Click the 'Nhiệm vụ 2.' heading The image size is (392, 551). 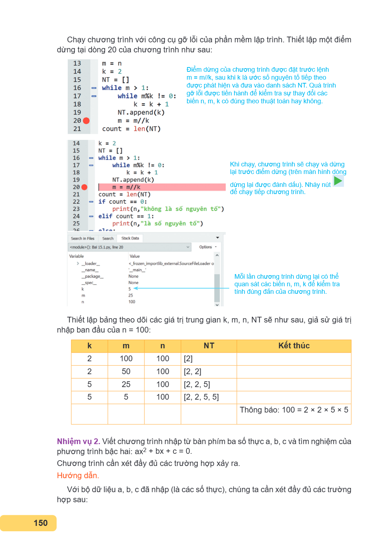[78, 442]
